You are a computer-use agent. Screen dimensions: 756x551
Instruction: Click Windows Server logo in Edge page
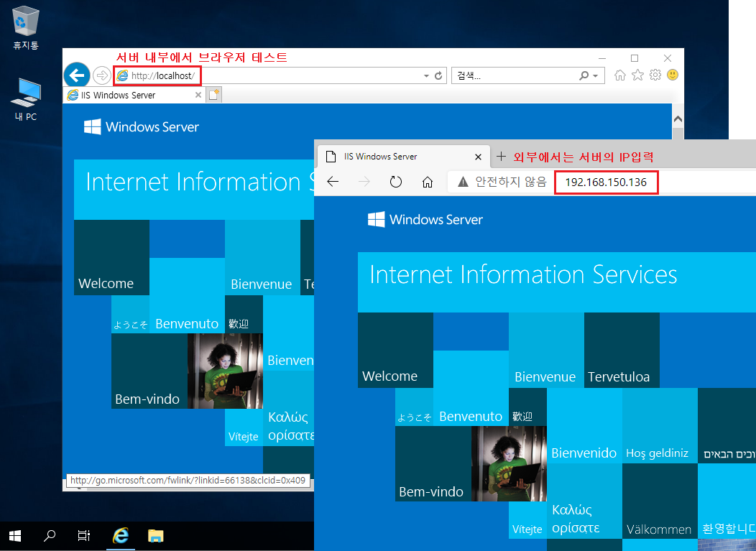point(425,219)
